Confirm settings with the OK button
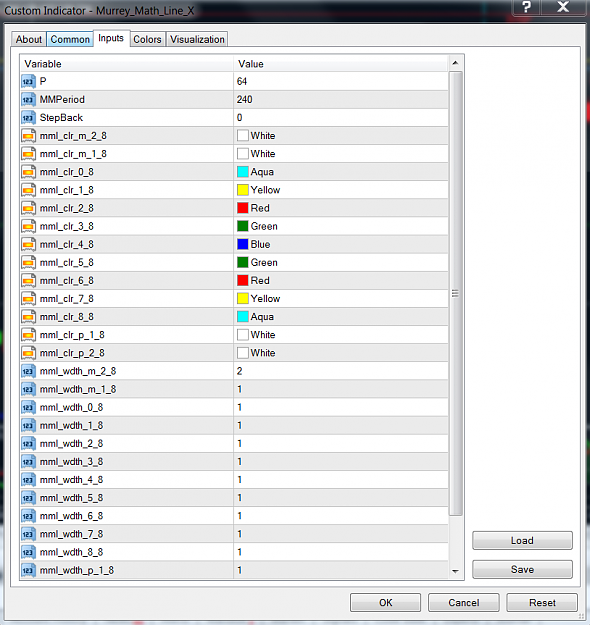590x625 pixels. (385, 602)
